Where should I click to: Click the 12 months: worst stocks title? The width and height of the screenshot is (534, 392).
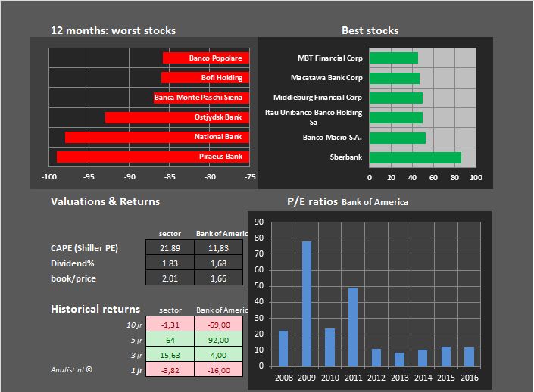113,30
